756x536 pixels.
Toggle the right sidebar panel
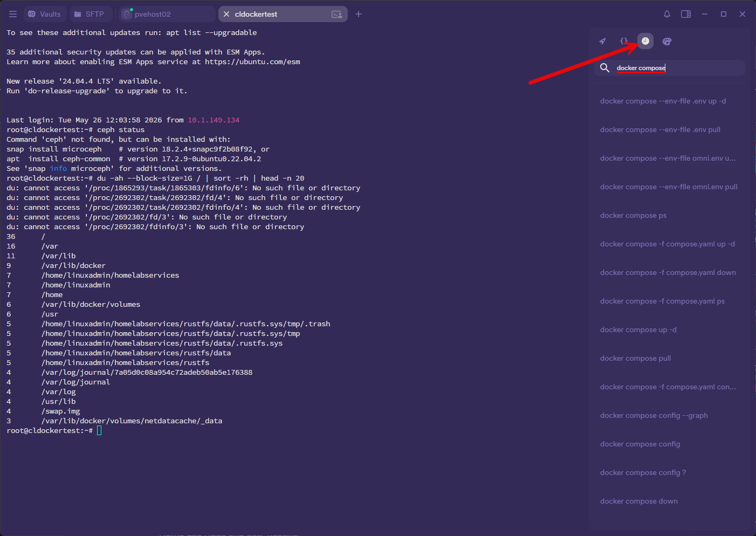coord(686,14)
